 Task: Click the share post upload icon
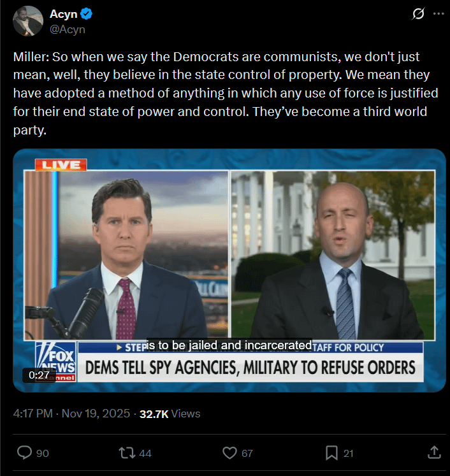pyautogui.click(x=434, y=452)
